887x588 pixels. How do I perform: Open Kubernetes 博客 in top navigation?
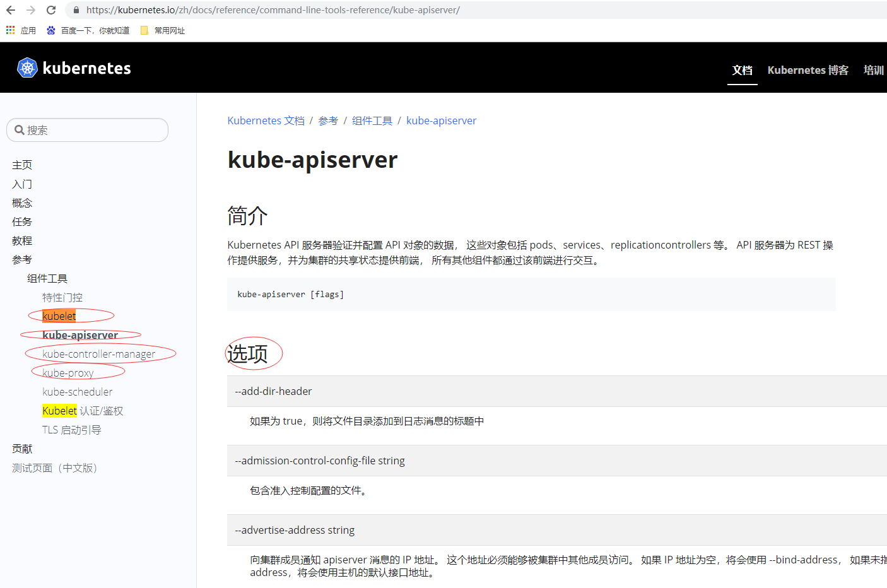[808, 70]
